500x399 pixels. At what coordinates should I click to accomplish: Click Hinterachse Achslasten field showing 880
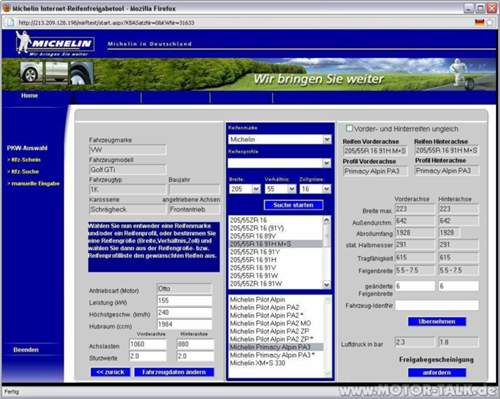[195, 344]
